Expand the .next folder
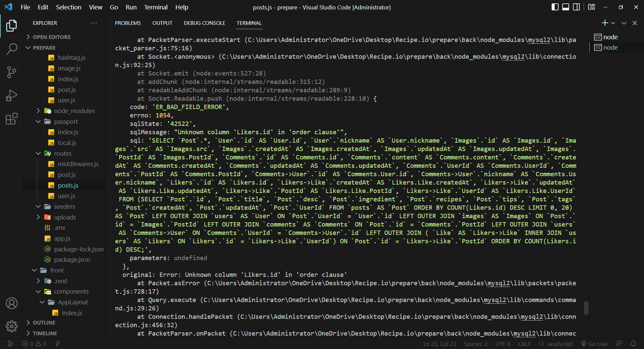The width and height of the screenshot is (644, 349). click(61, 281)
